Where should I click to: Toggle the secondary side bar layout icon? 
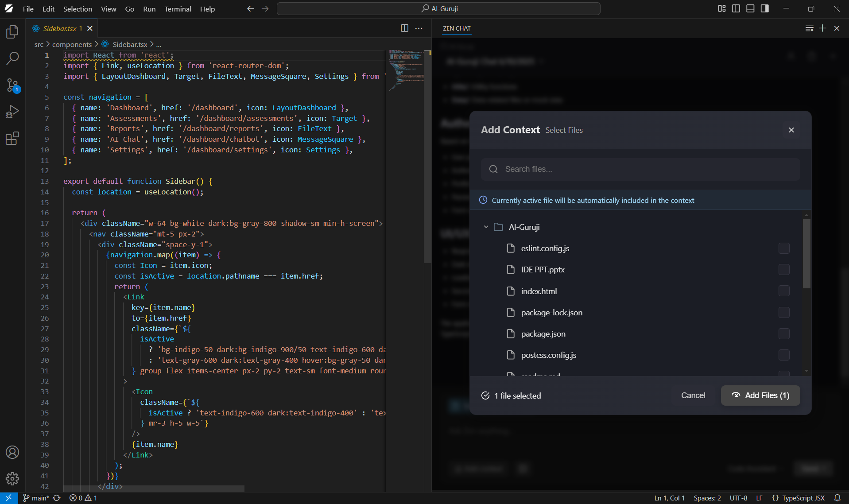point(765,8)
